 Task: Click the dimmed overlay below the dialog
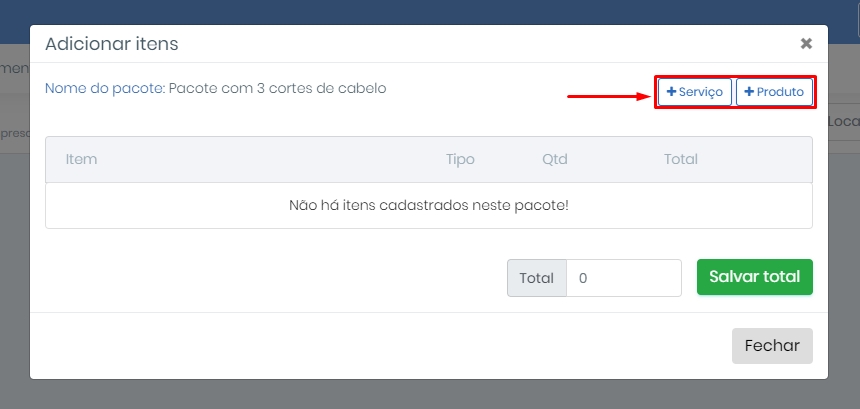(430, 395)
